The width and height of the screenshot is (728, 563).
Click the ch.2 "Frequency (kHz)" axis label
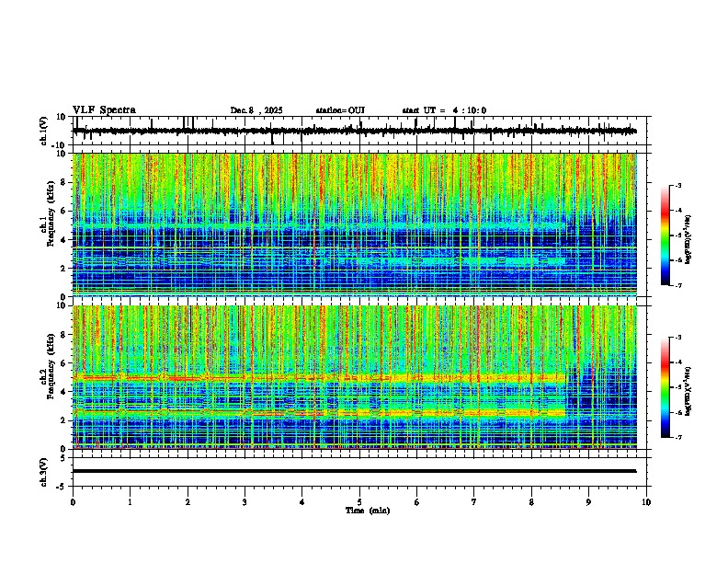tap(51, 366)
